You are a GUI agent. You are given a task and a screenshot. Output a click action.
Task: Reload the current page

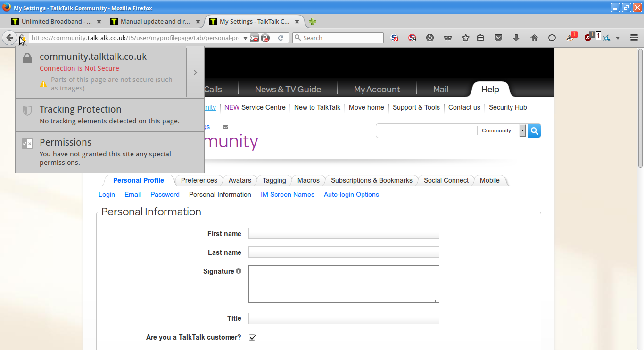[x=281, y=38]
